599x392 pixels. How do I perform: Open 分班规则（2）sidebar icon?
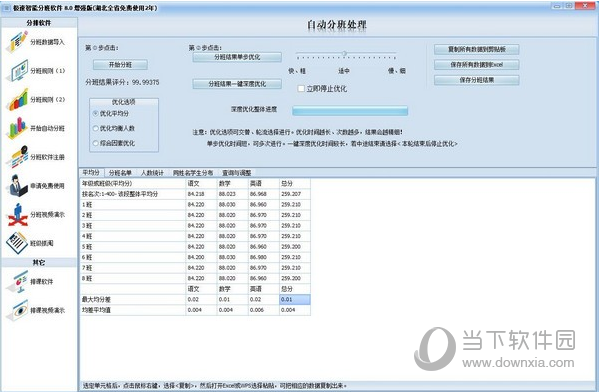tap(18, 99)
